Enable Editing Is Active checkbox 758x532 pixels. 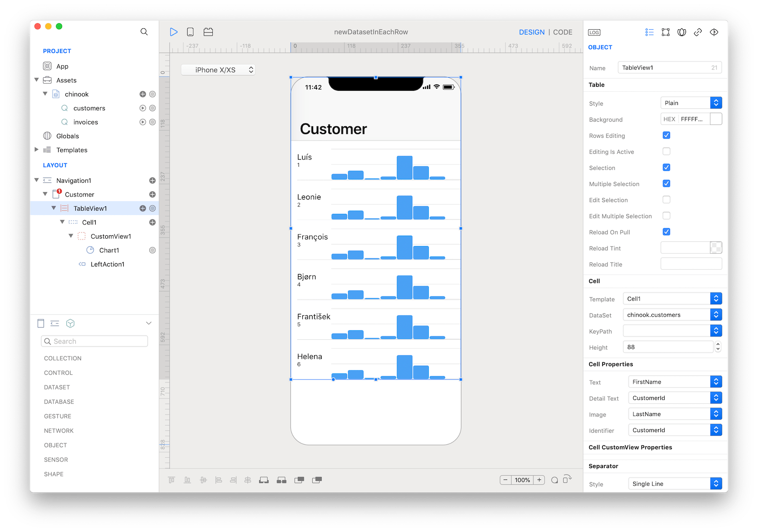[x=667, y=151]
